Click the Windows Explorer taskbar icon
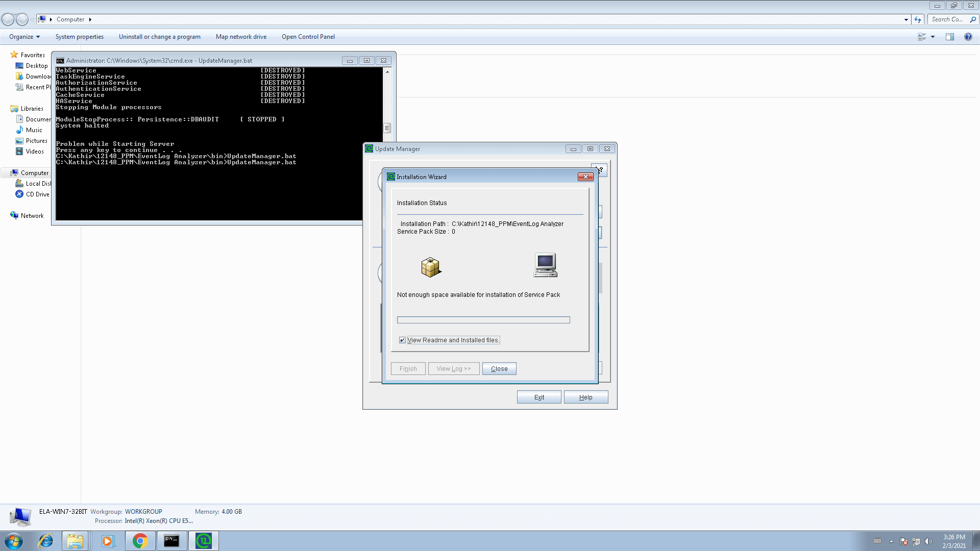Image resolution: width=980 pixels, height=551 pixels. point(76,540)
